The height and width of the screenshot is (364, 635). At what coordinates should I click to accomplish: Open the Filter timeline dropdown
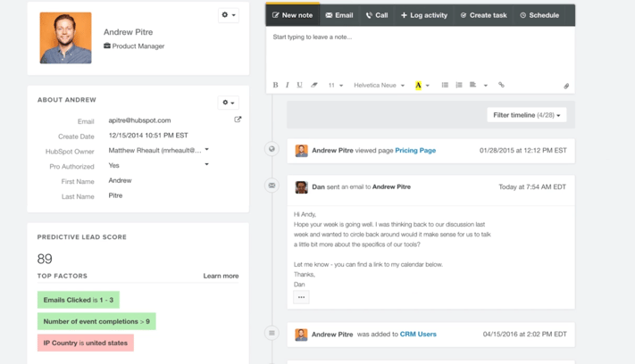pos(526,115)
